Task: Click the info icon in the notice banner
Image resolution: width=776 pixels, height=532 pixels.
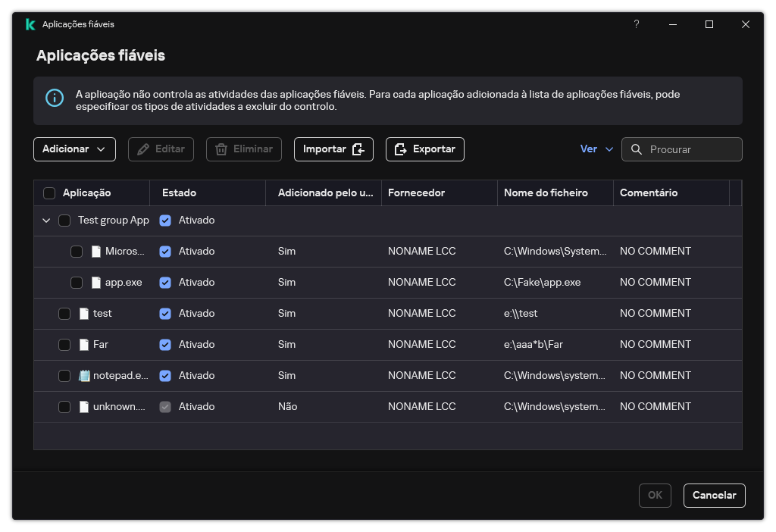Action: (54, 98)
